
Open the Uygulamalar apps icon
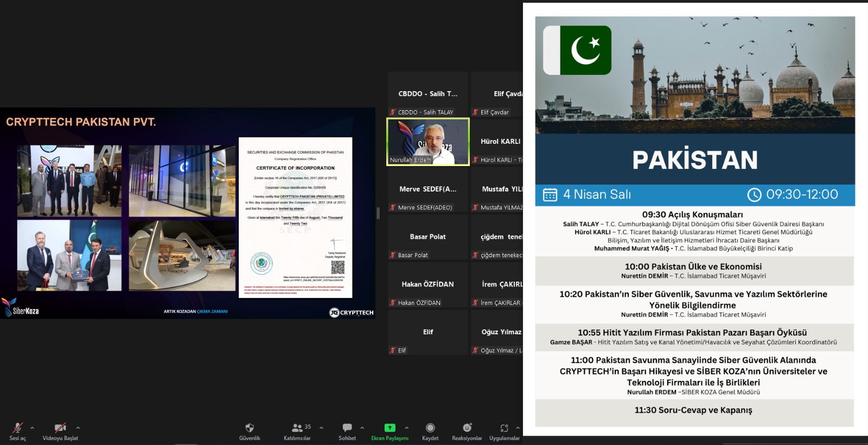pos(505,428)
